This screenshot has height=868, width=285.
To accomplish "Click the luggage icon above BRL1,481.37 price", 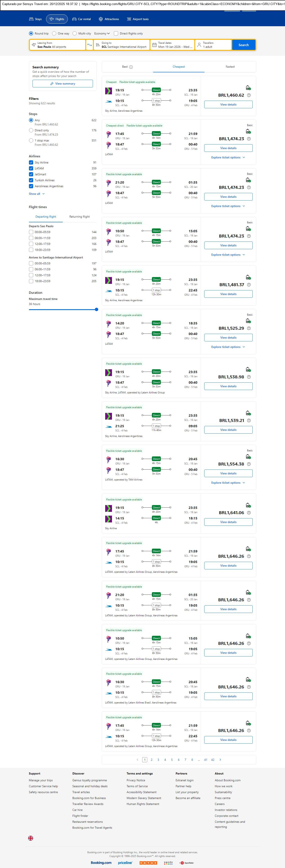I will 248,277.
